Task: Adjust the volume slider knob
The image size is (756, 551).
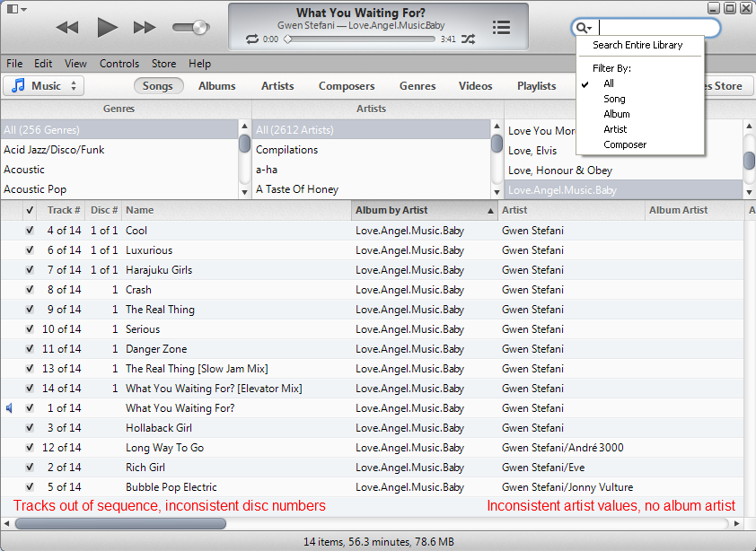Action: (199, 28)
